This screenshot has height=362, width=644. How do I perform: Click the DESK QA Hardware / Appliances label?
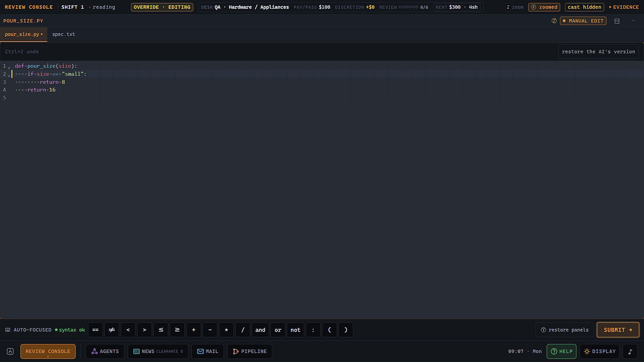click(x=245, y=7)
